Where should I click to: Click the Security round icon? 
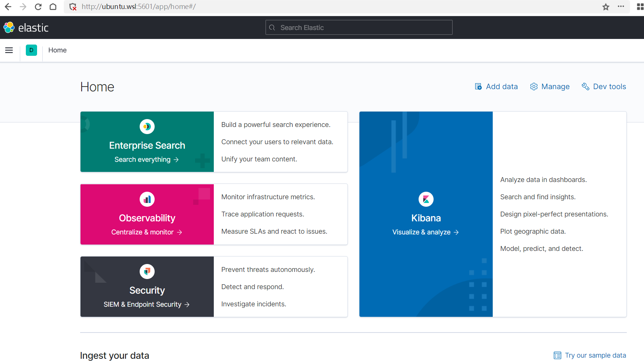click(147, 272)
